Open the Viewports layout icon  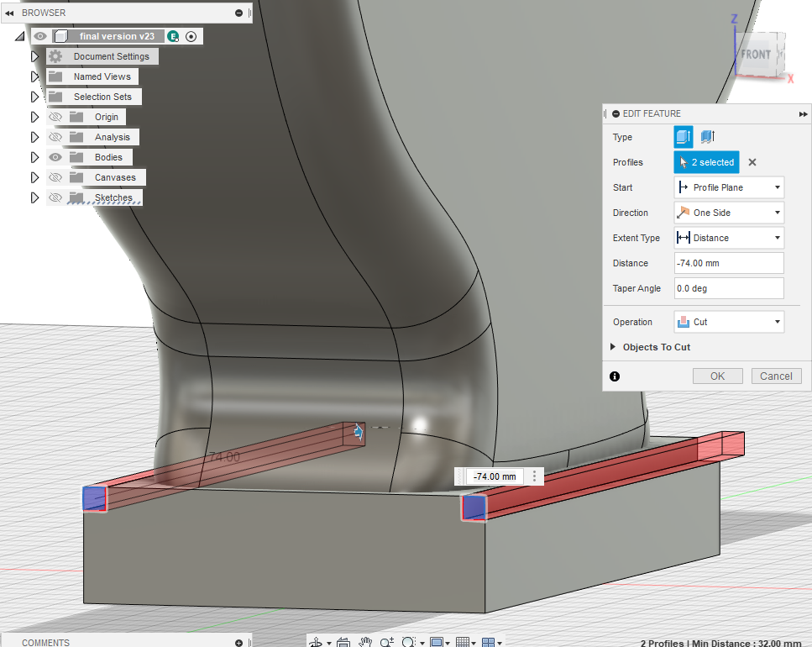click(489, 642)
